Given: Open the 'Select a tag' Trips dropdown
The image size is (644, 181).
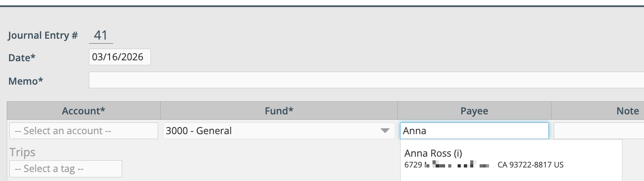Looking at the screenshot, I should (66, 169).
